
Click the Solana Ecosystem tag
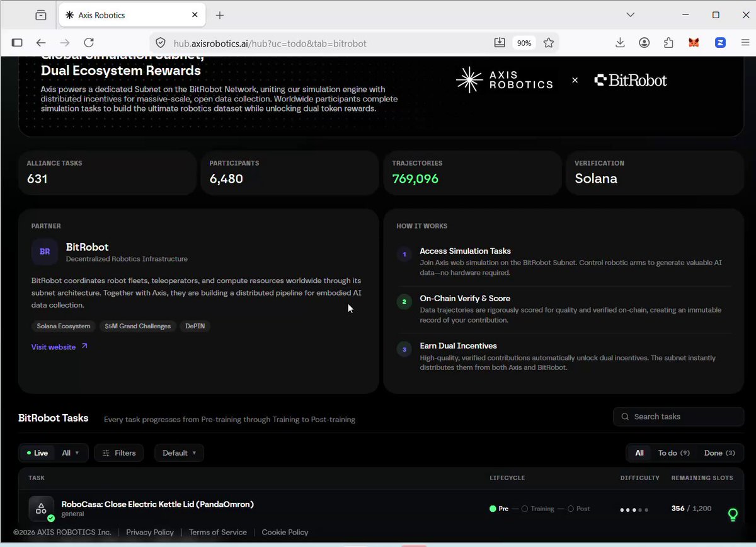[x=64, y=326]
